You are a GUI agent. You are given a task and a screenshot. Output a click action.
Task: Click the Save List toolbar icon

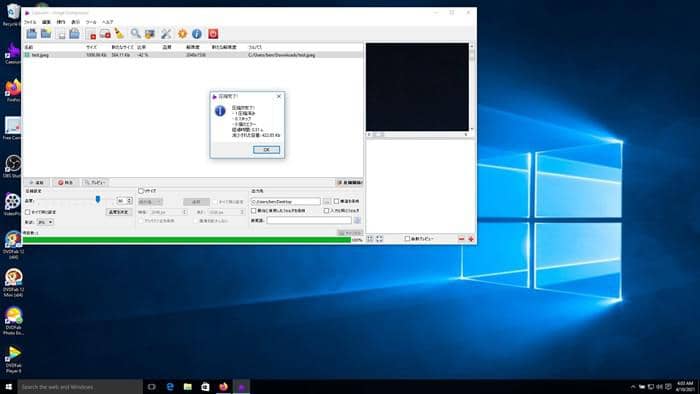74,33
